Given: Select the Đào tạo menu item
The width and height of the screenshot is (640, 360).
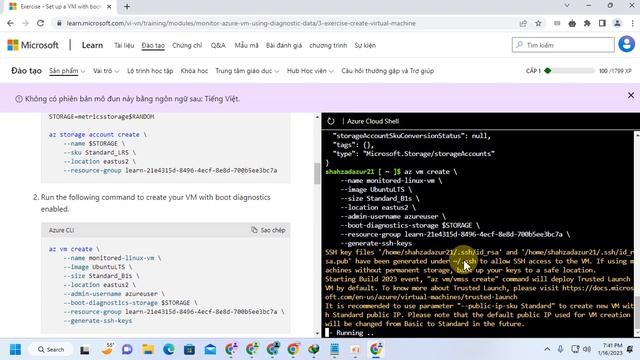Looking at the screenshot, I should point(153,45).
